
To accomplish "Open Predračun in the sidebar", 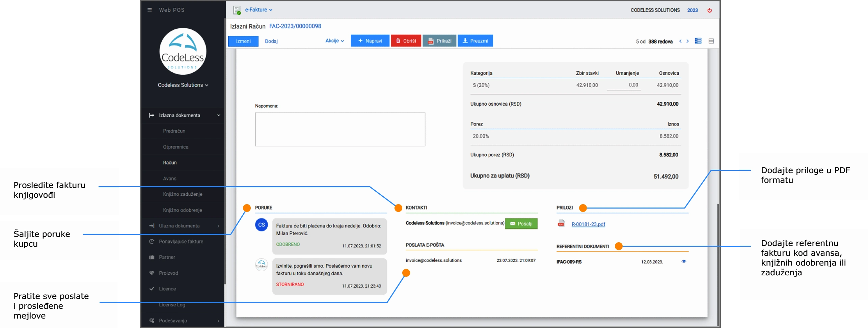I will click(174, 131).
